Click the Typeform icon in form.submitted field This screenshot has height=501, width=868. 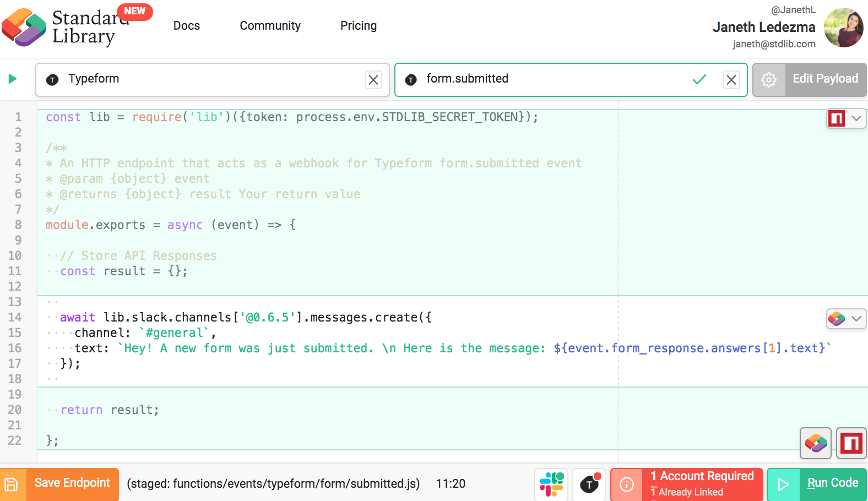pyautogui.click(x=411, y=80)
